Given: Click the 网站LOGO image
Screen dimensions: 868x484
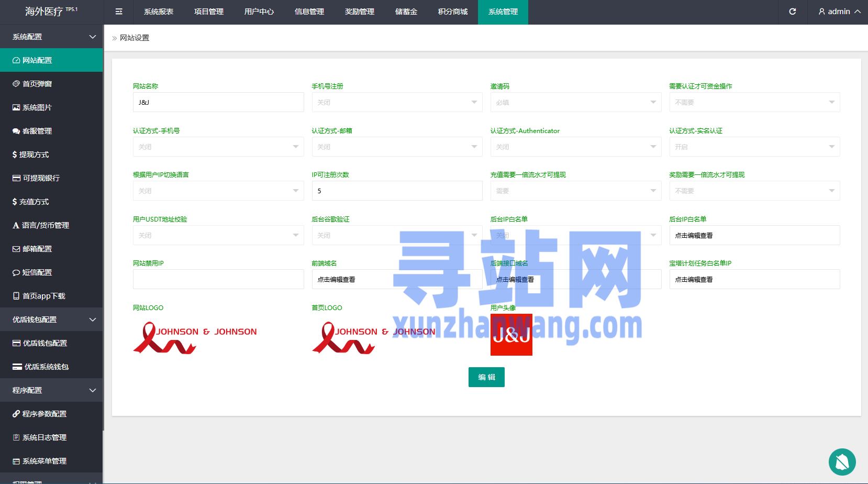Looking at the screenshot, I should pyautogui.click(x=195, y=338).
